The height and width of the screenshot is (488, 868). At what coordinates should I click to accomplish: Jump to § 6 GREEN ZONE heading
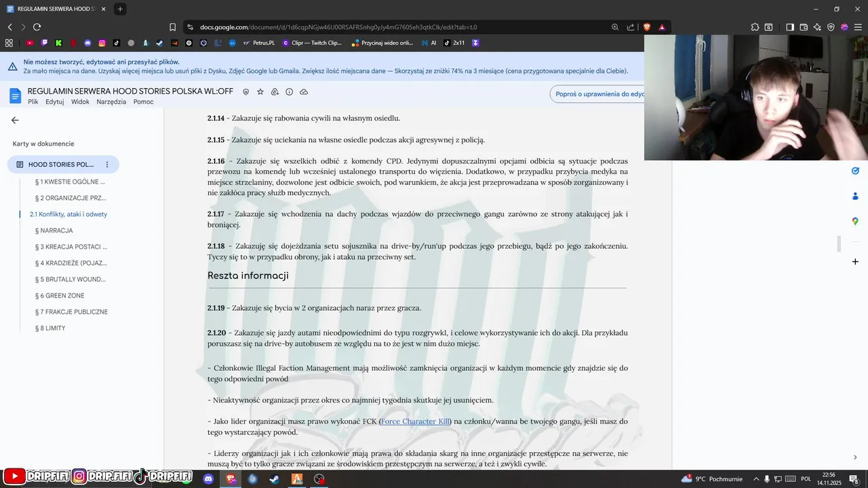pyautogui.click(x=60, y=296)
